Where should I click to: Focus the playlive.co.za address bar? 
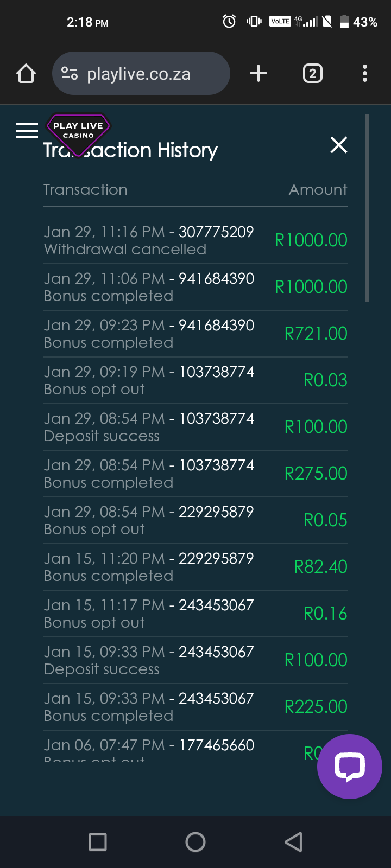point(147,74)
